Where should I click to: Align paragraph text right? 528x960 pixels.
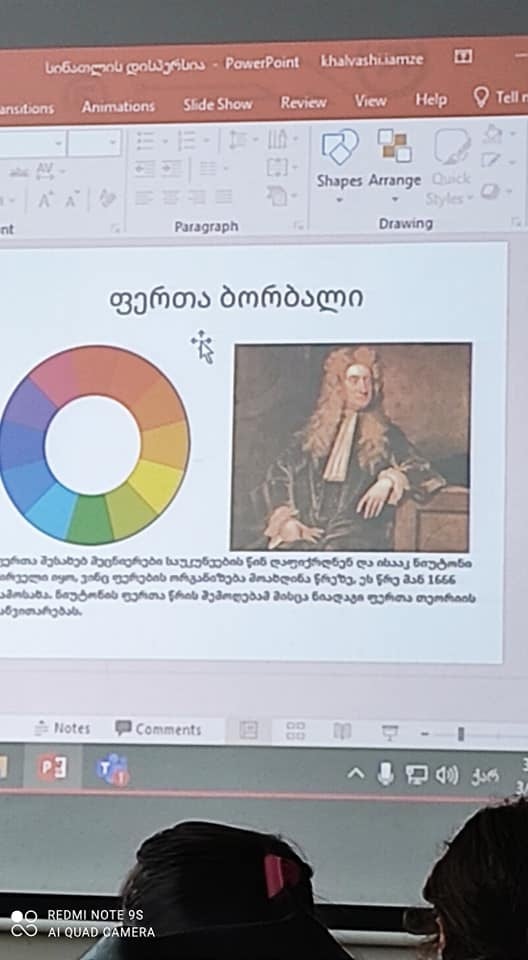tap(197, 197)
